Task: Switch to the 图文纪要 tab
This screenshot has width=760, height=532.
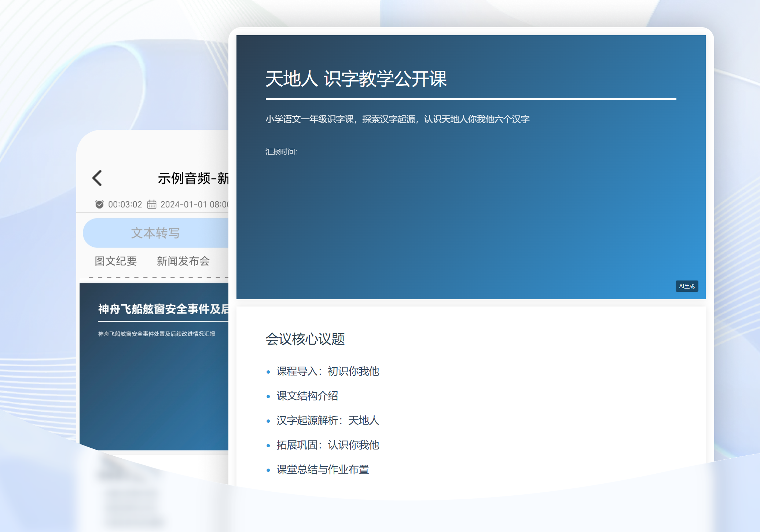Action: point(116,261)
